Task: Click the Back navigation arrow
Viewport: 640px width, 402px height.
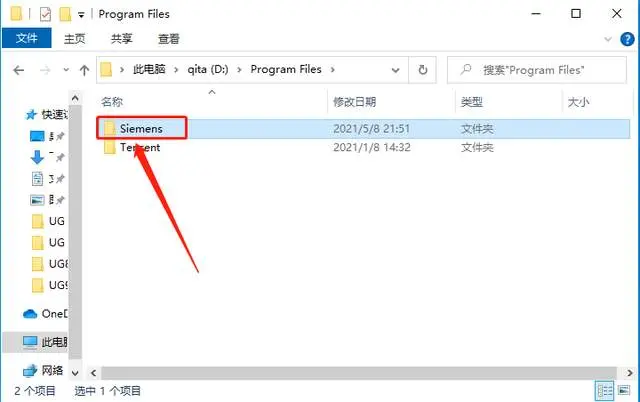Action: coord(19,70)
